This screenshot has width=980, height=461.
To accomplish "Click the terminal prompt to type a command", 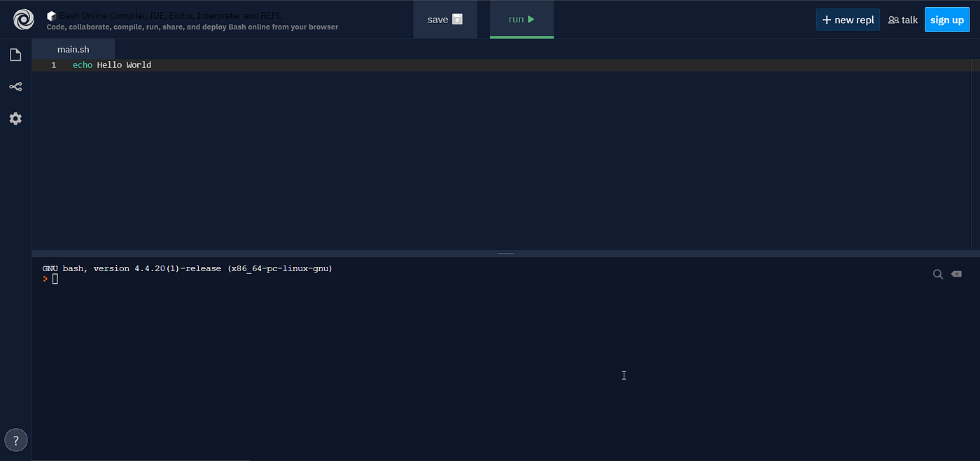I will (55, 278).
